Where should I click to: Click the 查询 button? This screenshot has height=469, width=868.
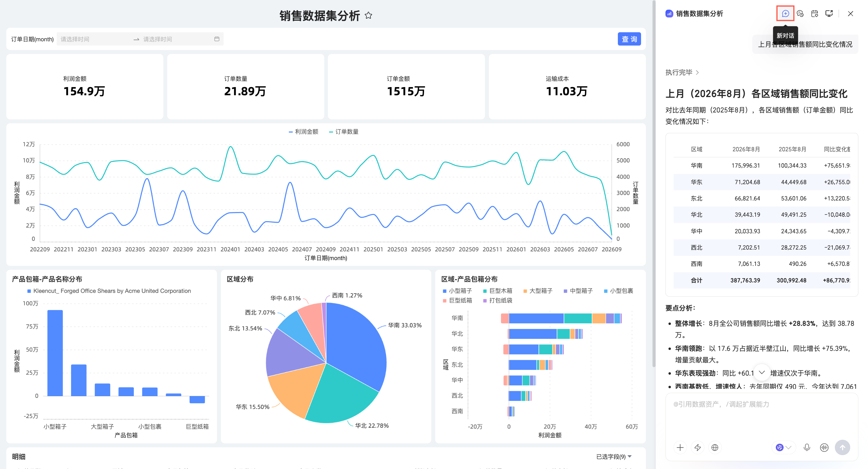point(629,39)
